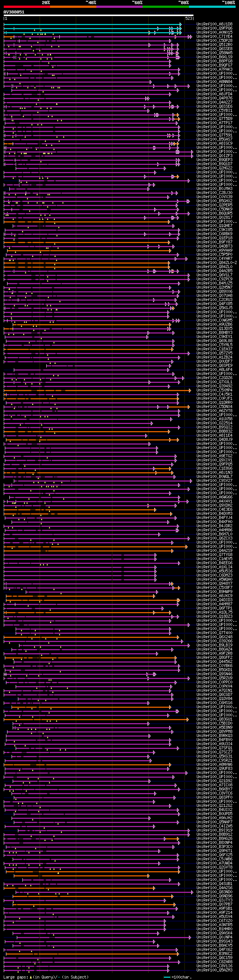This screenshot has width=239, height=980.
Task: Click hit label UniRef100_Q6SSE8
Action: click(214, 49)
